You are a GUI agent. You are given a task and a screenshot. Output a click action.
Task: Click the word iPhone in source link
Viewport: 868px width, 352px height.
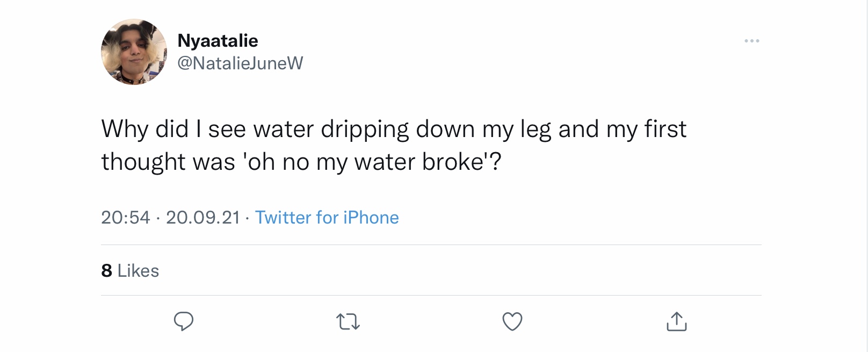(x=371, y=217)
